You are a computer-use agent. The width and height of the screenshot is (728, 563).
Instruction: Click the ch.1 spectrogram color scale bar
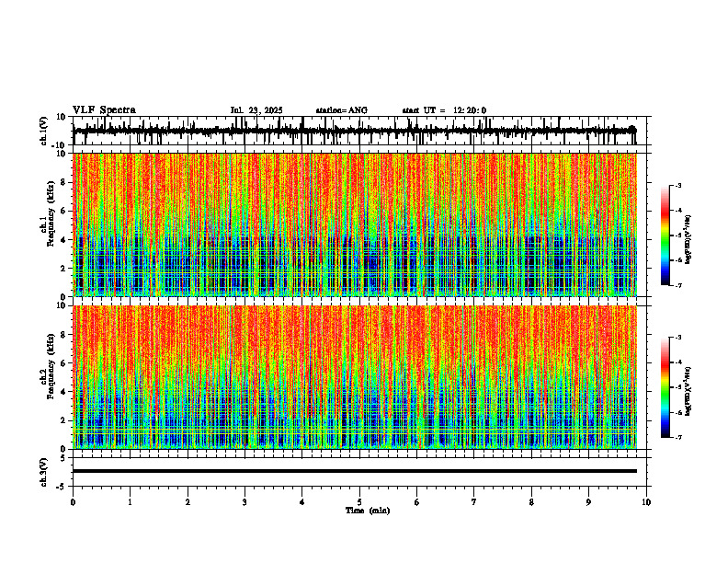[x=665, y=236]
